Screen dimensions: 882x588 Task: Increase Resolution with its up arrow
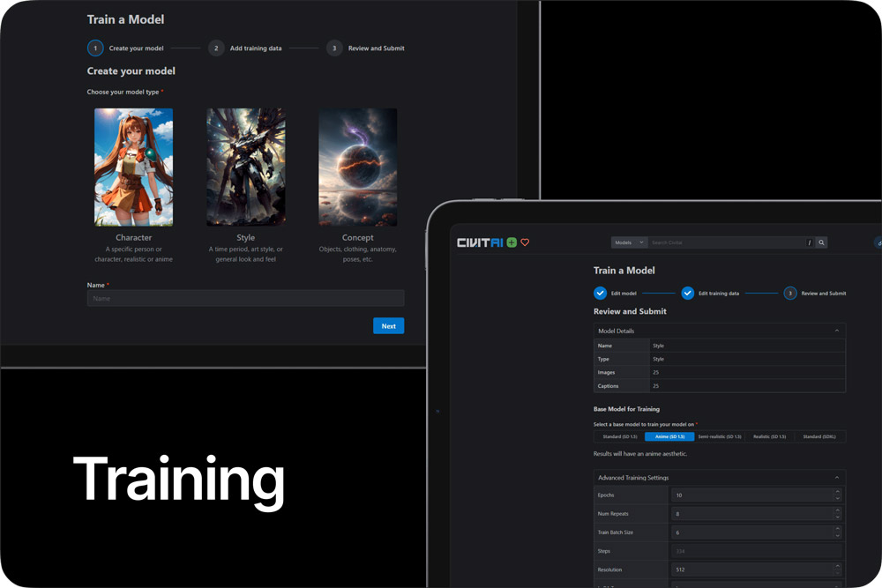(838, 566)
